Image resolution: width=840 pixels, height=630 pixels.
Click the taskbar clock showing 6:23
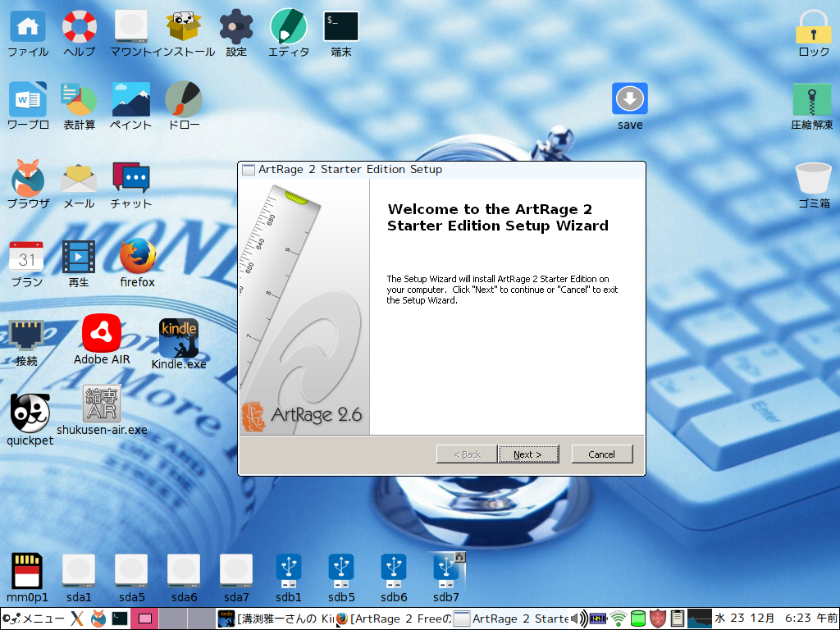coord(776,619)
